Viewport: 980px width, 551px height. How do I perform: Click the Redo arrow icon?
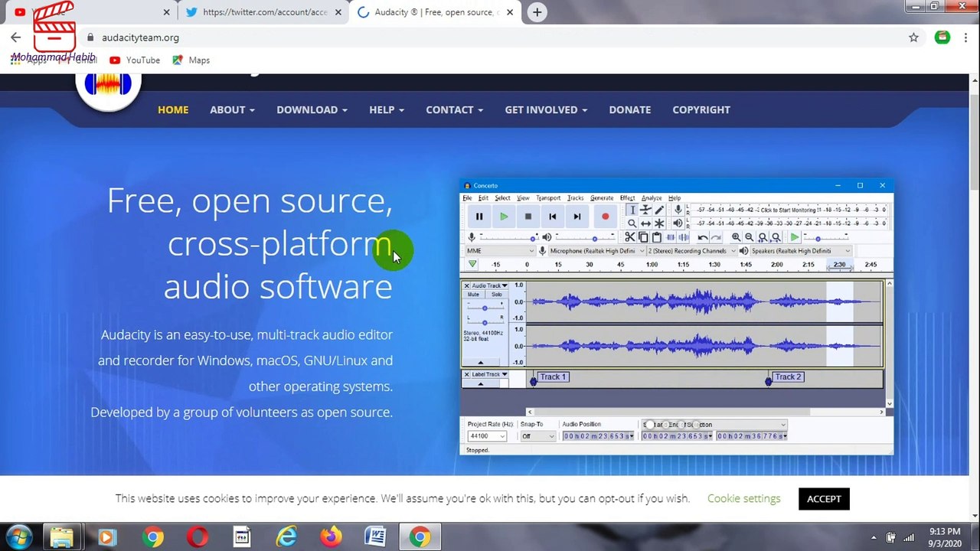click(x=716, y=237)
